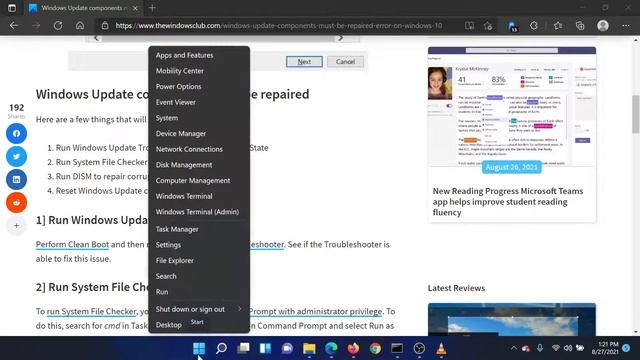
Task: Choose Network Connections
Action: tap(199, 149)
